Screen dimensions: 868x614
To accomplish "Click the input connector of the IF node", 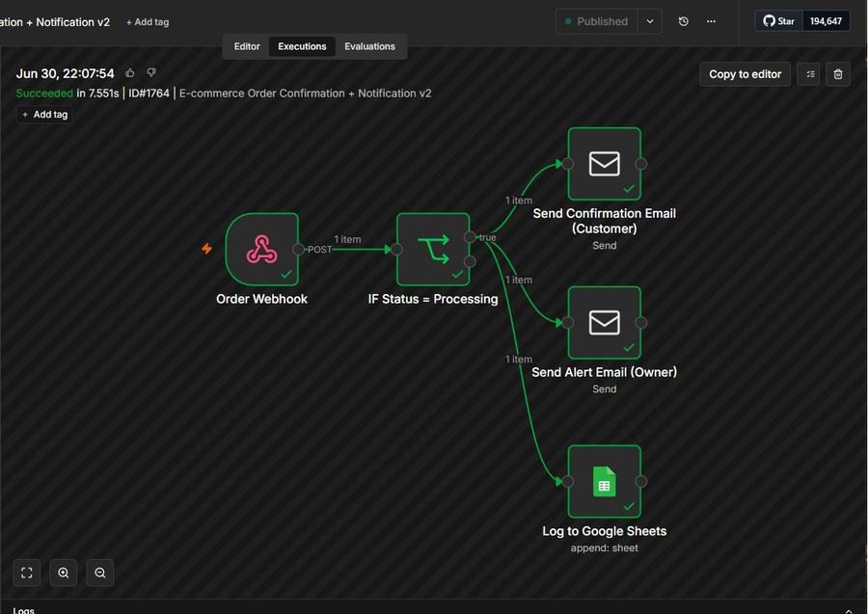I will pyautogui.click(x=396, y=249).
